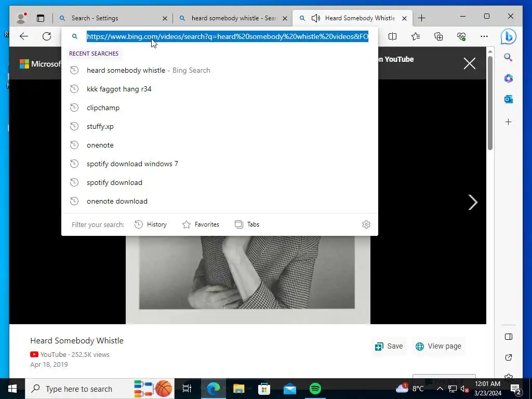Open the tab actions menu icon
Viewport: 532px width, 399px height.
41,18
